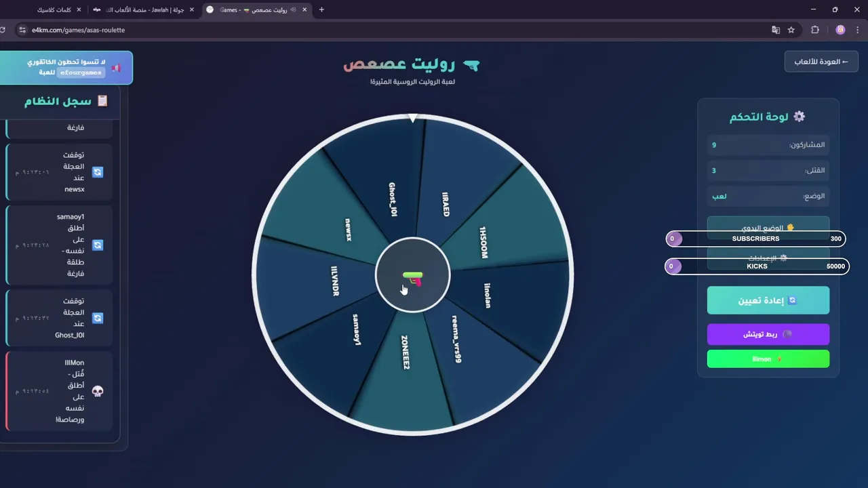Open the Chrome translate page icon
The width and height of the screenshot is (868, 488).
click(x=776, y=30)
